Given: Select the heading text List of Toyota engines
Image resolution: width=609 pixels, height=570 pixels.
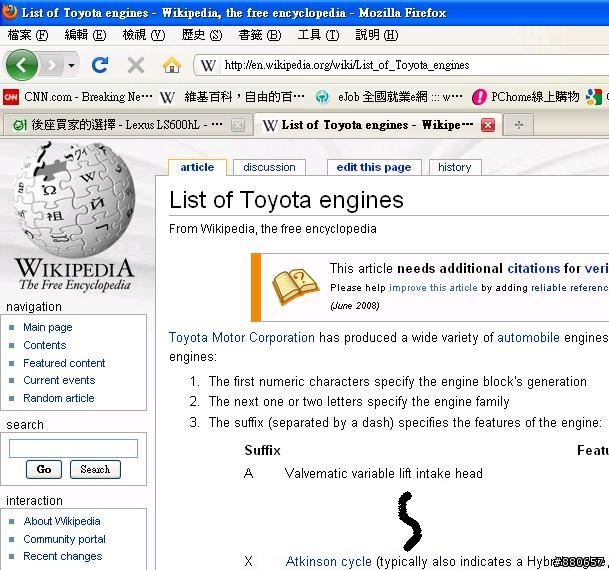Looking at the screenshot, I should tap(286, 200).
